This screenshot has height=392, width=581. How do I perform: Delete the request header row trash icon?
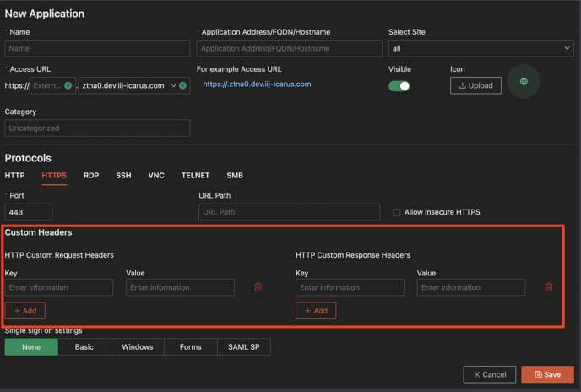[x=258, y=287]
